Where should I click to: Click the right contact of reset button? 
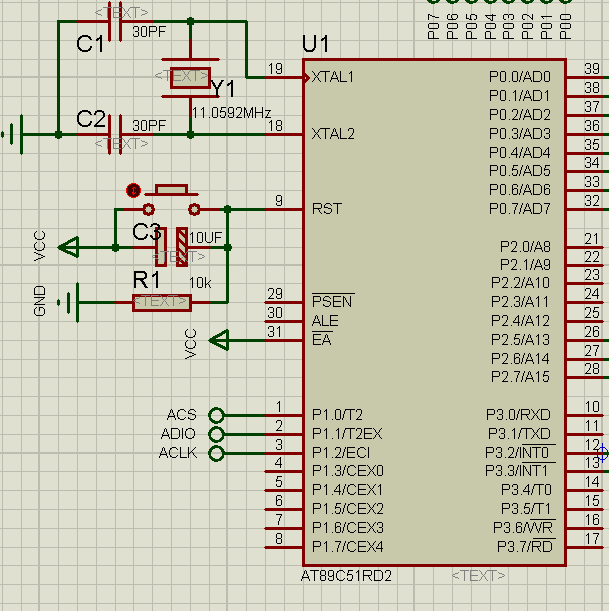[194, 209]
